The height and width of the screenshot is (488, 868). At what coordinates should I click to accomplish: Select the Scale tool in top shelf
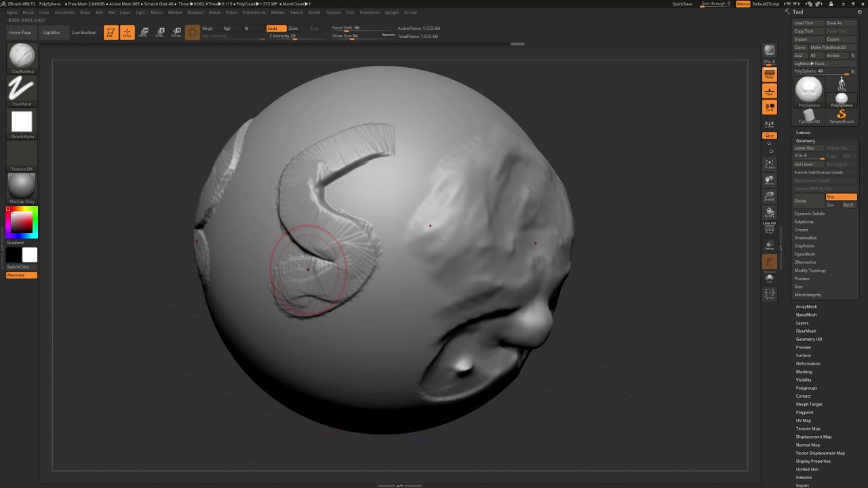tap(159, 33)
